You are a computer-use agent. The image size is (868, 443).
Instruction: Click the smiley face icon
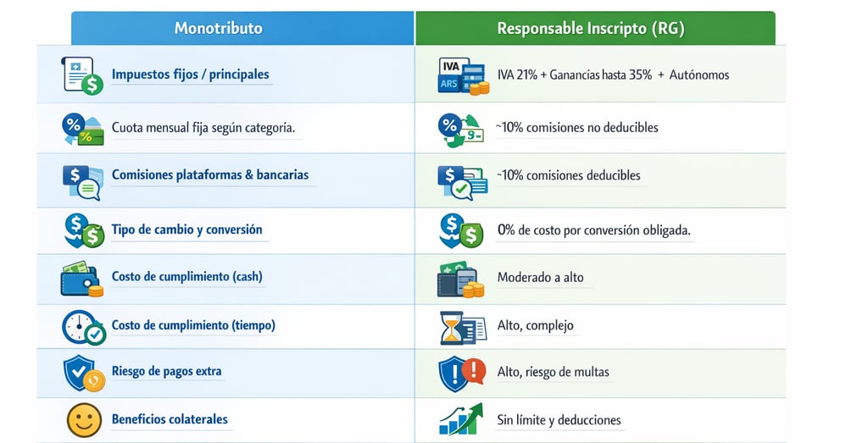click(83, 420)
